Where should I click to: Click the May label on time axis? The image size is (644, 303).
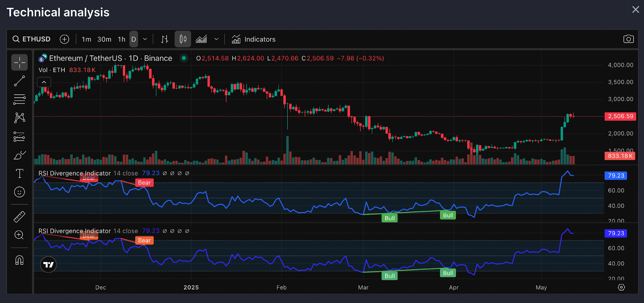click(x=541, y=287)
